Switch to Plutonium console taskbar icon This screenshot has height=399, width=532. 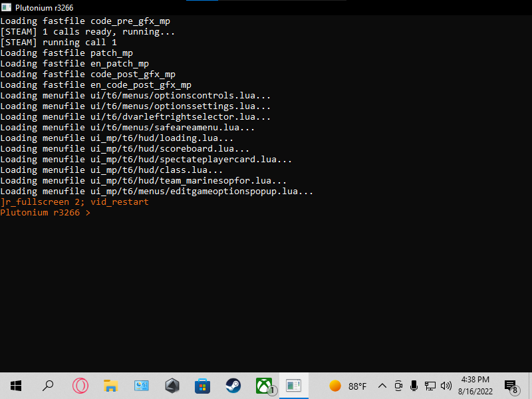(294, 386)
